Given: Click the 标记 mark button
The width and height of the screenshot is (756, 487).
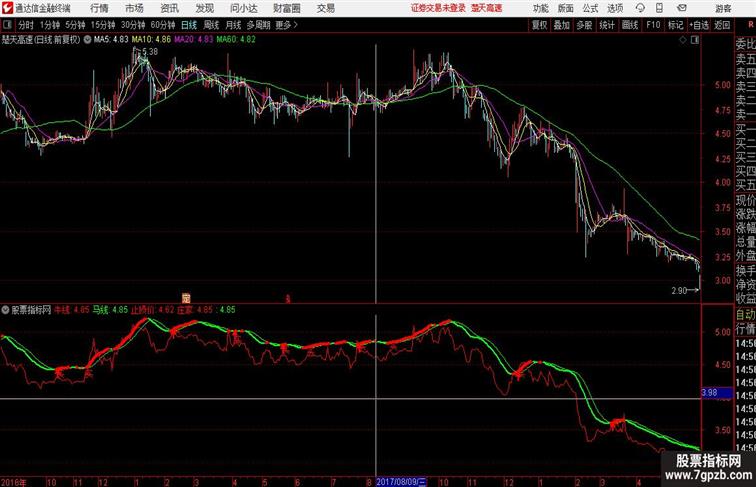Looking at the screenshot, I should coord(675,25).
